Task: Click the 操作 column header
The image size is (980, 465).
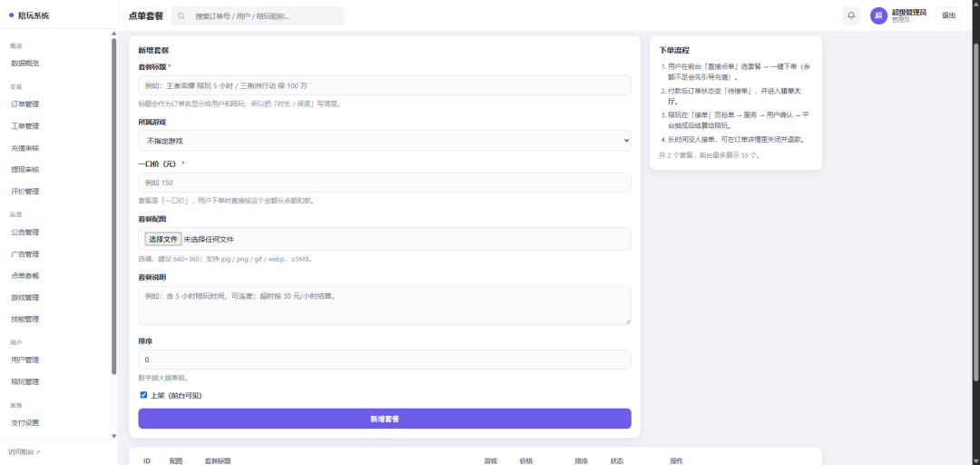Action: coord(676,460)
